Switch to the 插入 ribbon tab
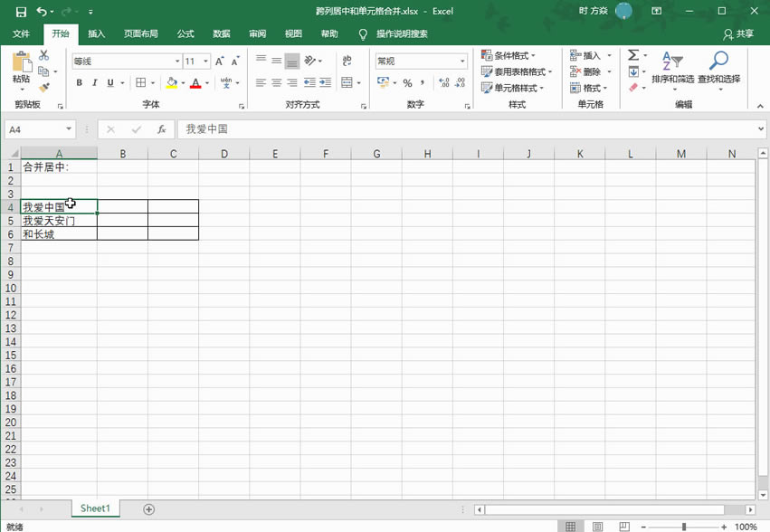The width and height of the screenshot is (770, 532). 95,33
